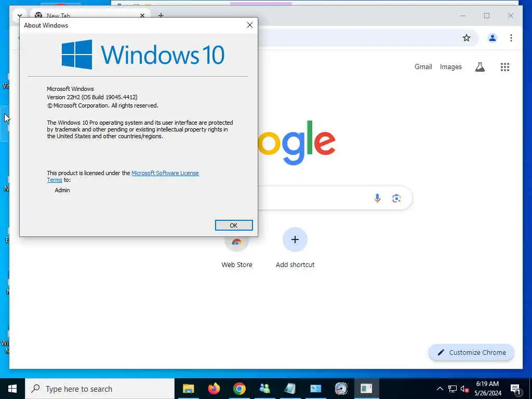The height and width of the screenshot is (399, 532).
Task: Maximize the Chrome window
Action: click(x=486, y=16)
